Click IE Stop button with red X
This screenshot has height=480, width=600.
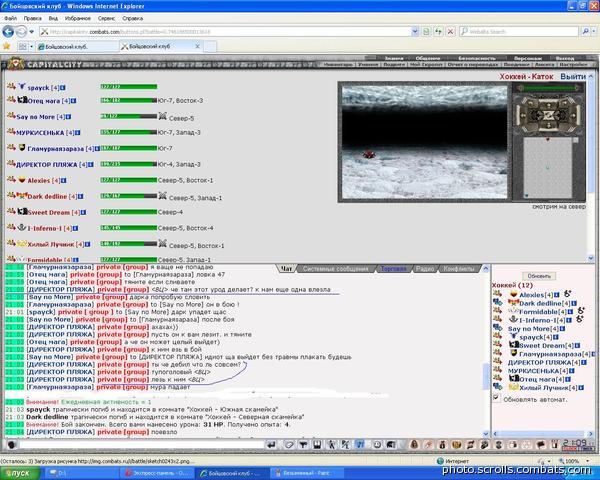click(x=450, y=32)
